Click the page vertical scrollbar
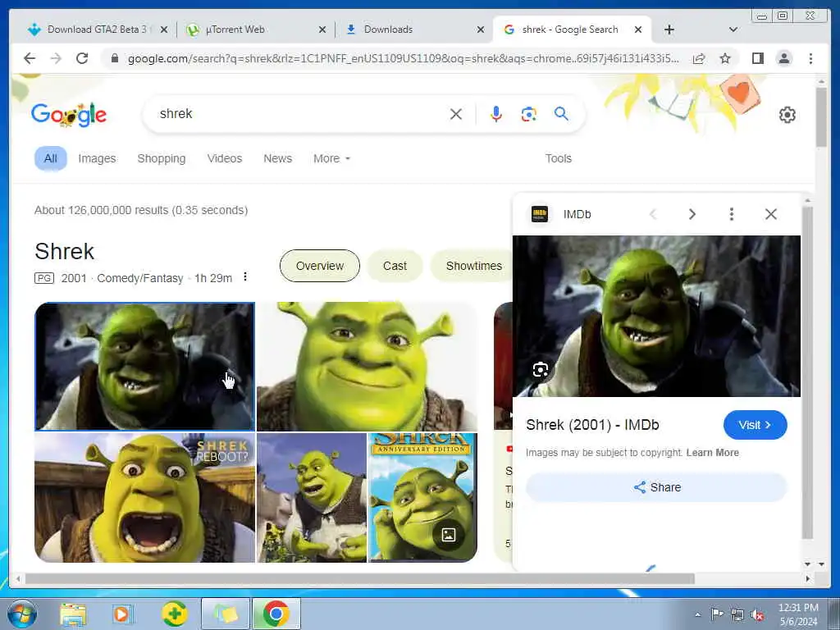The height and width of the screenshot is (630, 840). click(x=820, y=118)
